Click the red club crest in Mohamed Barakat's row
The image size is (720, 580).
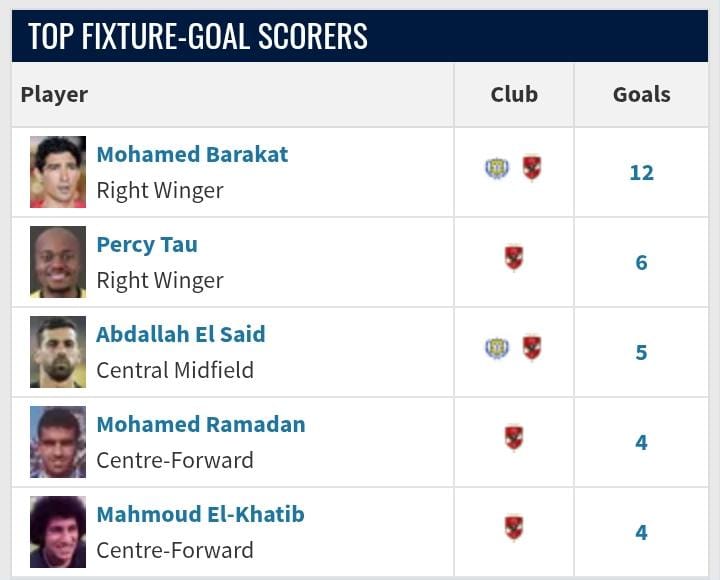[x=531, y=168]
